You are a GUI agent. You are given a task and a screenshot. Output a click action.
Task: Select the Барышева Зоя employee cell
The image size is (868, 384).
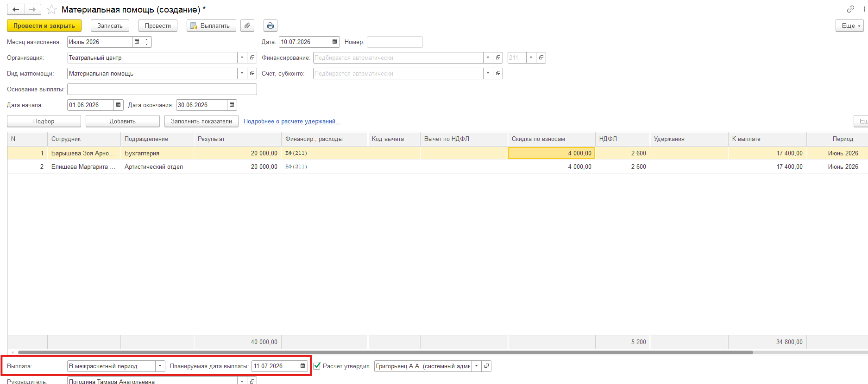pos(84,153)
